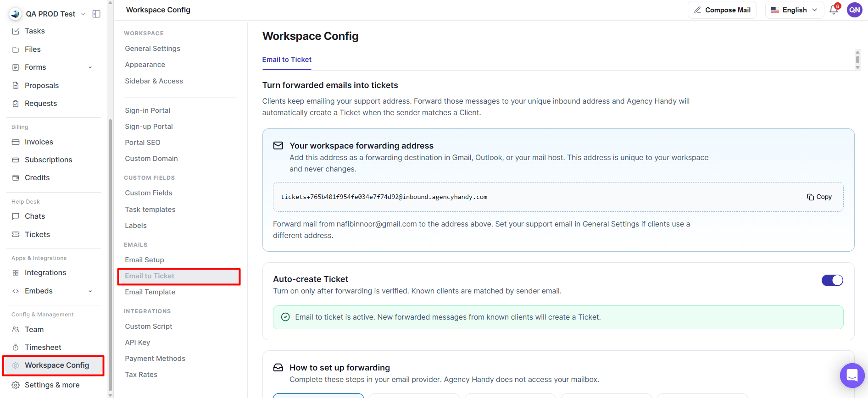Open the QA PROD Test workspace switcher
This screenshot has width=868, height=398.
tap(48, 14)
